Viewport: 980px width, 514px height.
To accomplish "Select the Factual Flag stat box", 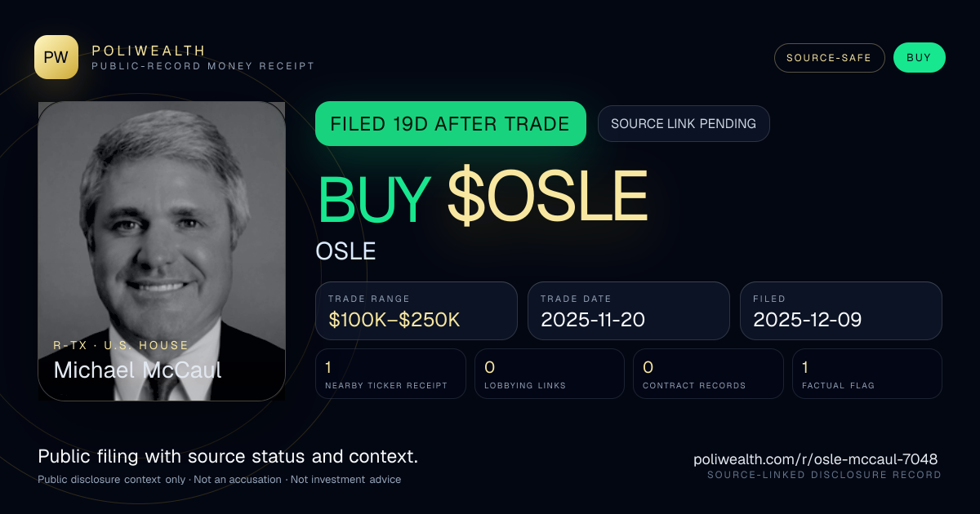I will pyautogui.click(x=867, y=374).
